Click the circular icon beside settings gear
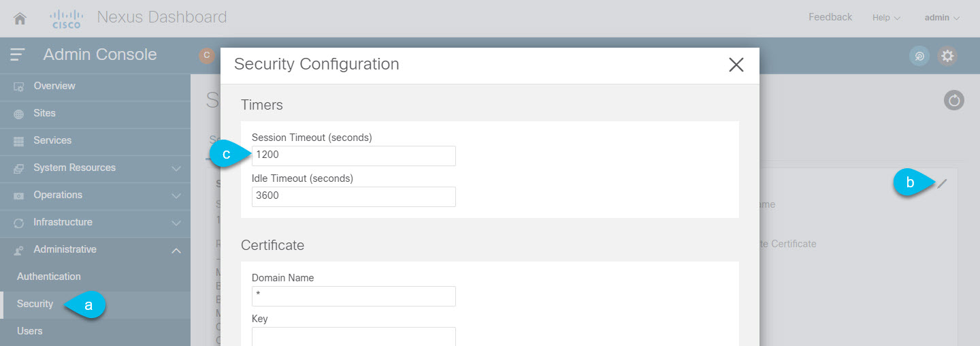This screenshot has height=346, width=980. pyautogui.click(x=919, y=56)
